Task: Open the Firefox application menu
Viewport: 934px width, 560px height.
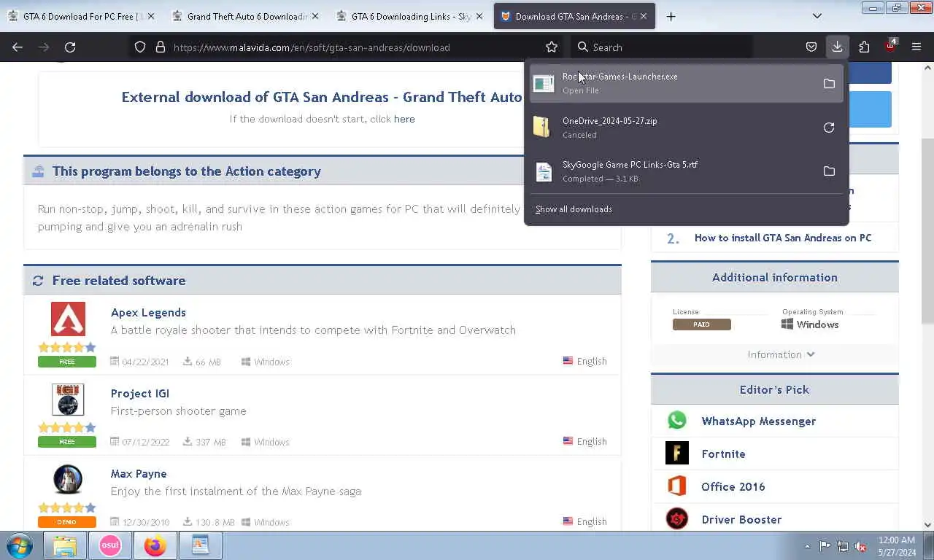Action: (916, 47)
